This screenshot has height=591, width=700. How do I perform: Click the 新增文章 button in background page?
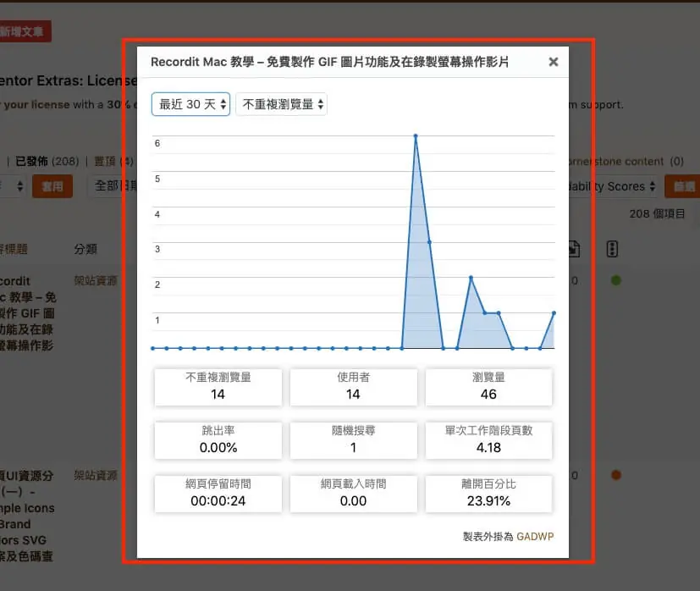(x=25, y=31)
